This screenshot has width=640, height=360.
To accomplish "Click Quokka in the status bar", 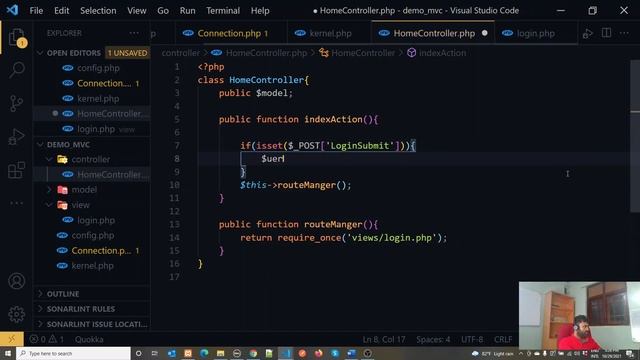I will click(89, 339).
